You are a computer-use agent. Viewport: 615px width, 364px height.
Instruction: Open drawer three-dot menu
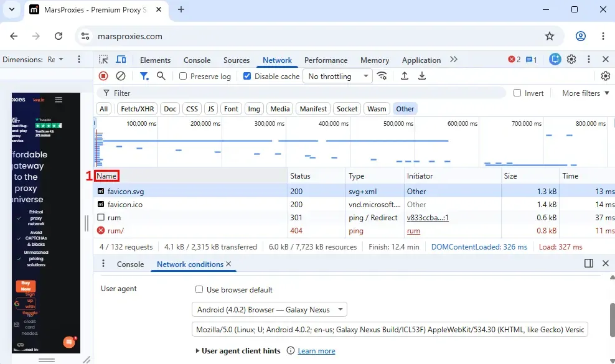103,263
